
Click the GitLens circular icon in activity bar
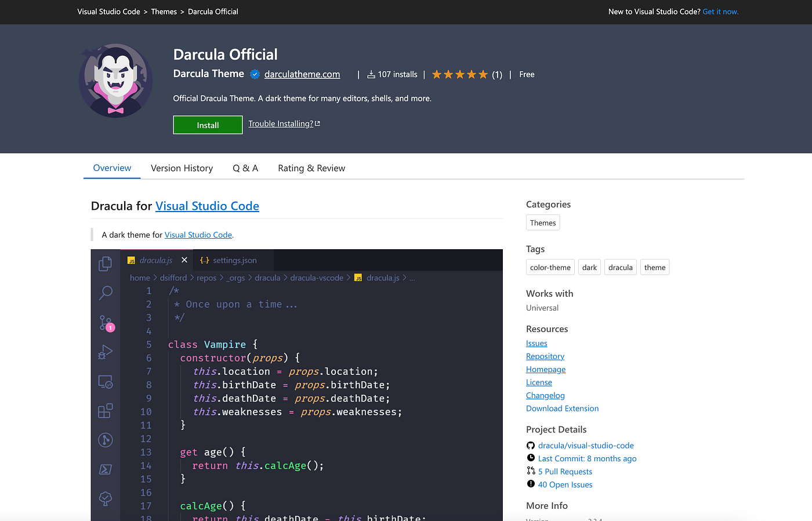[105, 440]
